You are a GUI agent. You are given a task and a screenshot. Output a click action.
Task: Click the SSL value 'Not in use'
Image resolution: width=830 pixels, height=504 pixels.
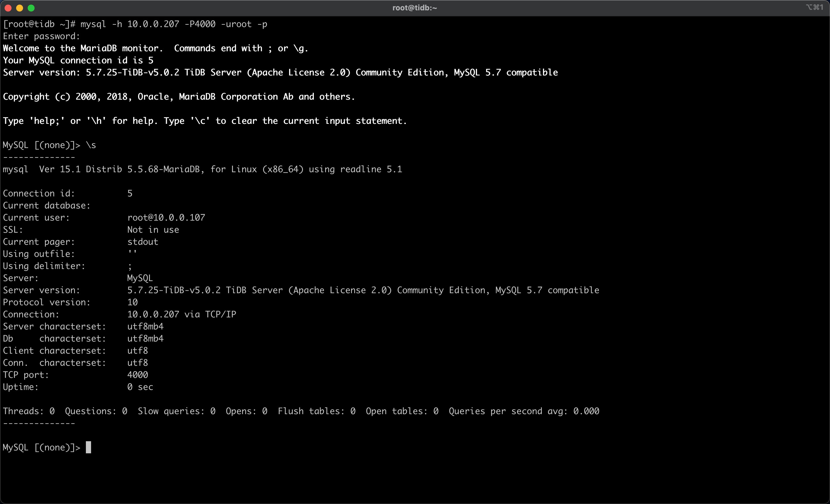153,230
